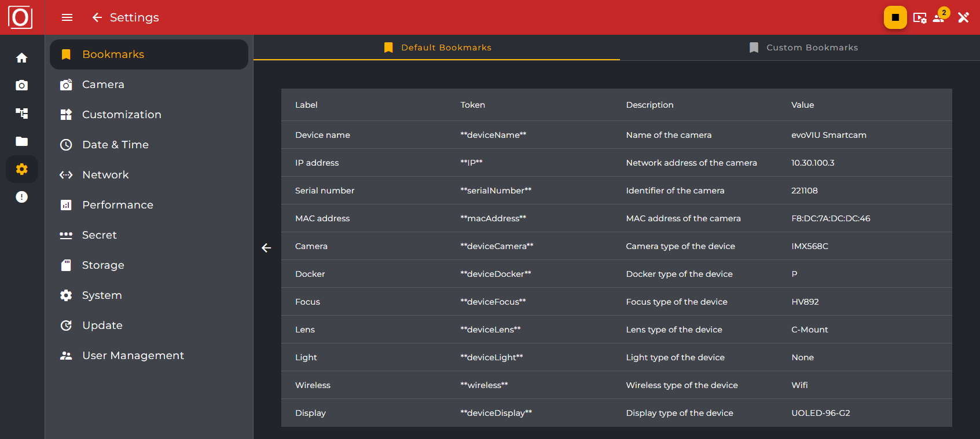Open the live view settings icon
Screen dimensions: 980x439
(919, 18)
